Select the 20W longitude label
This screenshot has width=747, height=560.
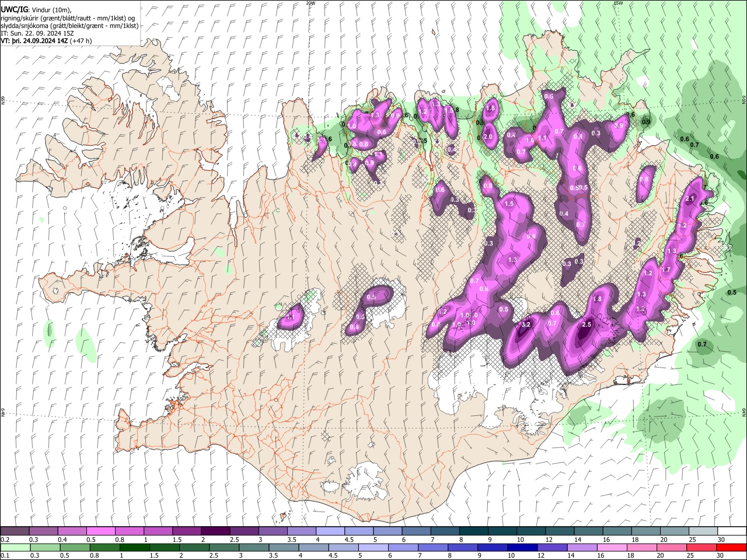[x=310, y=3]
